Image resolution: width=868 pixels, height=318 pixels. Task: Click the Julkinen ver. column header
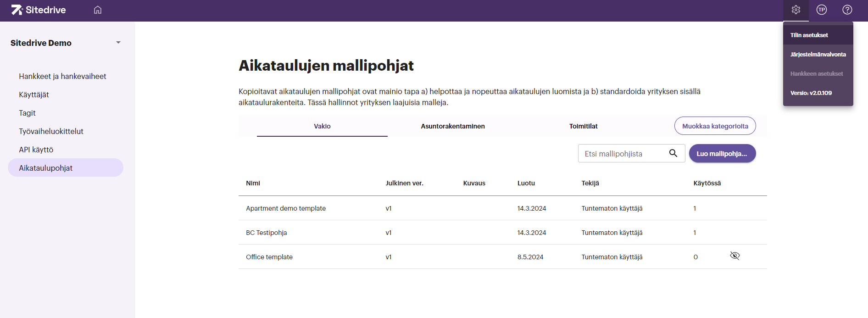(x=404, y=183)
